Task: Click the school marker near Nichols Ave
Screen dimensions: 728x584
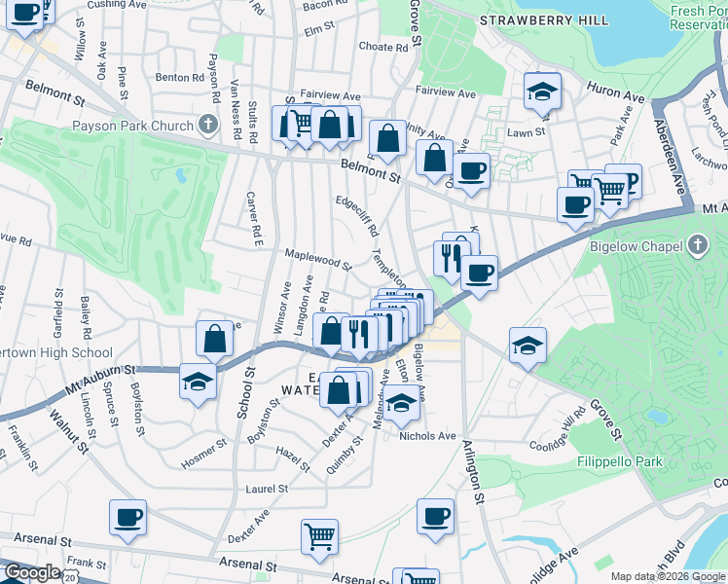Action: point(401,403)
